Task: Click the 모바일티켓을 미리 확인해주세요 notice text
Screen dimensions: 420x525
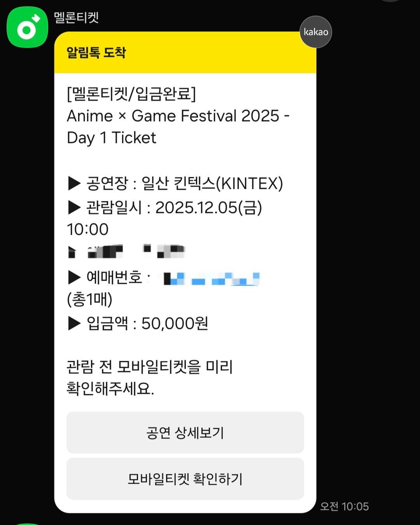Action: coord(149,377)
